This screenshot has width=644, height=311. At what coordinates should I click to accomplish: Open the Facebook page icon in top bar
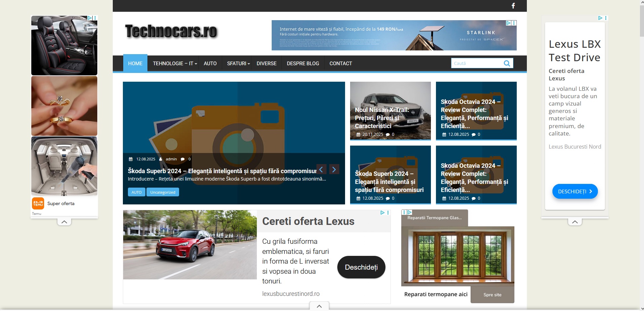tap(513, 6)
